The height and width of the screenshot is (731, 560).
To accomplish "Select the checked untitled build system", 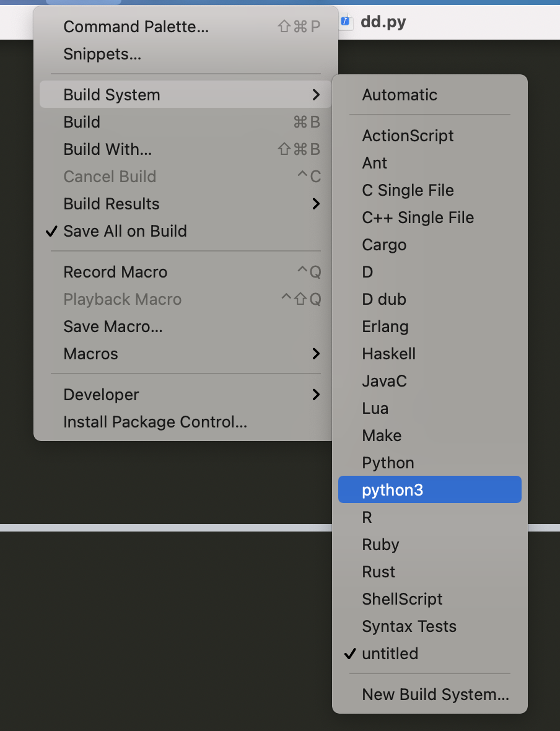I will [x=429, y=654].
